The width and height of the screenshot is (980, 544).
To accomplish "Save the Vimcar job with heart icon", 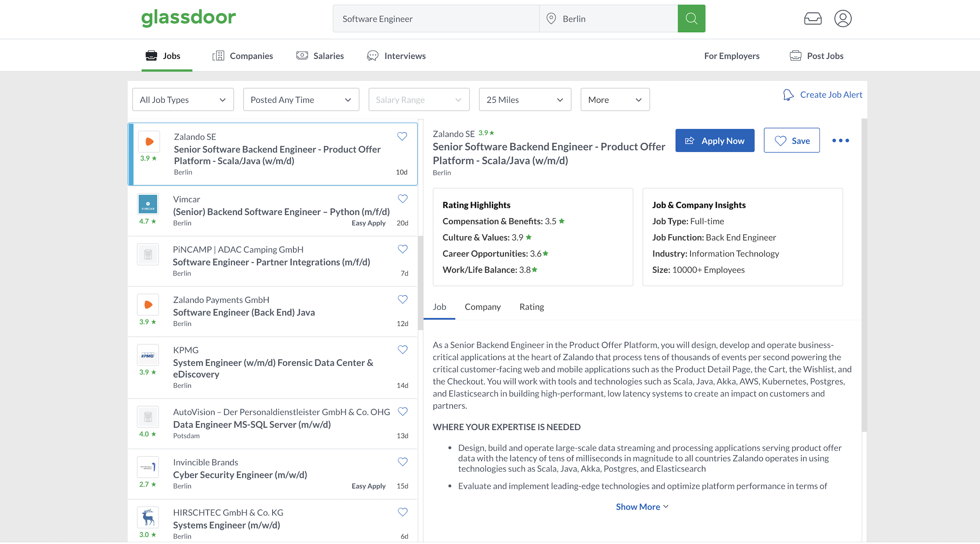I will (x=403, y=199).
